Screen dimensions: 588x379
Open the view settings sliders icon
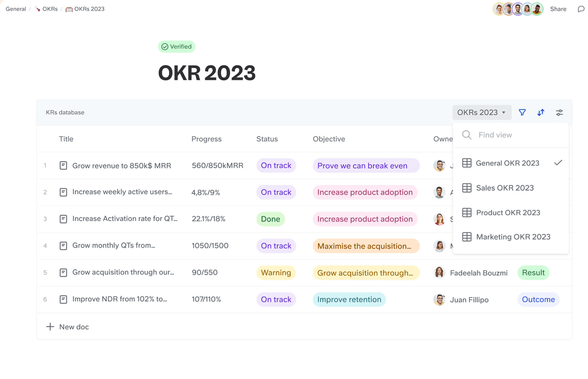point(559,112)
